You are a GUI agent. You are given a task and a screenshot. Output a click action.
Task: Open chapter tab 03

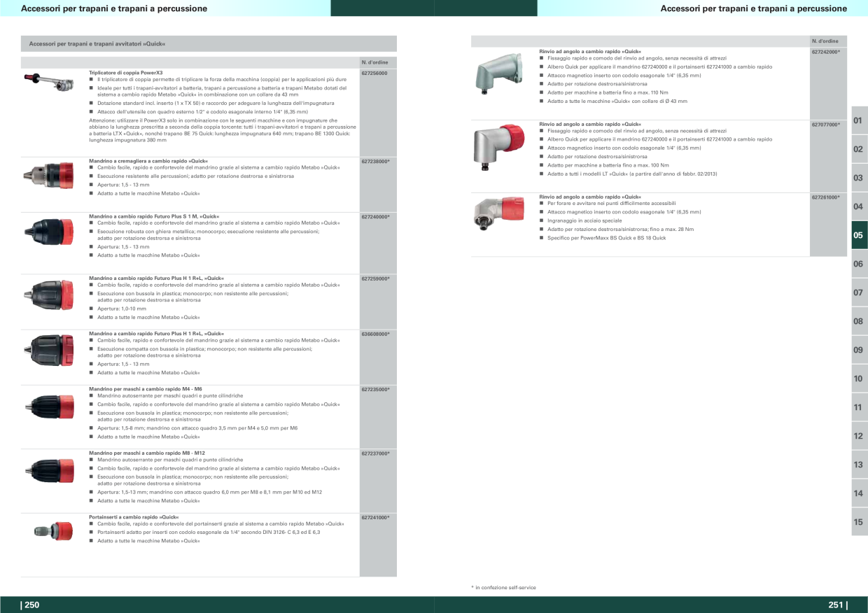(859, 178)
